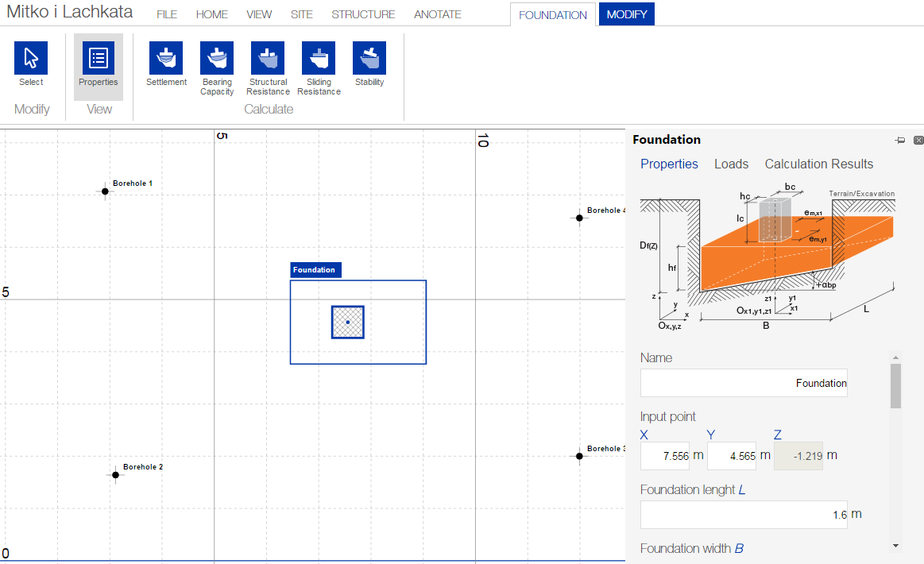Click the Input point label

pos(667,417)
